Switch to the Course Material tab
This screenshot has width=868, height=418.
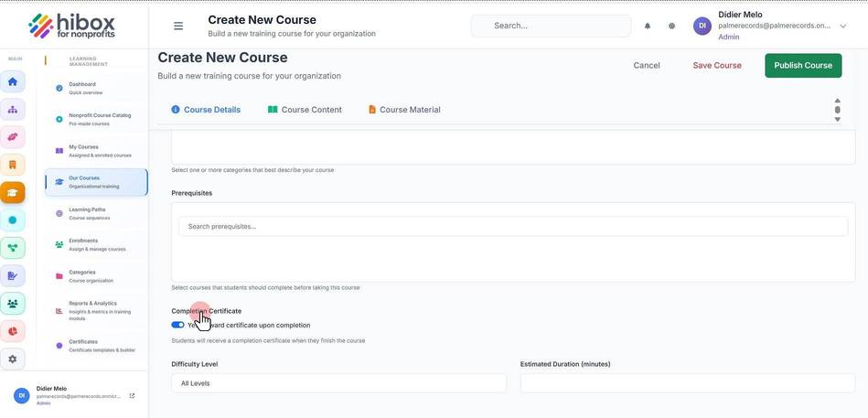(x=404, y=110)
